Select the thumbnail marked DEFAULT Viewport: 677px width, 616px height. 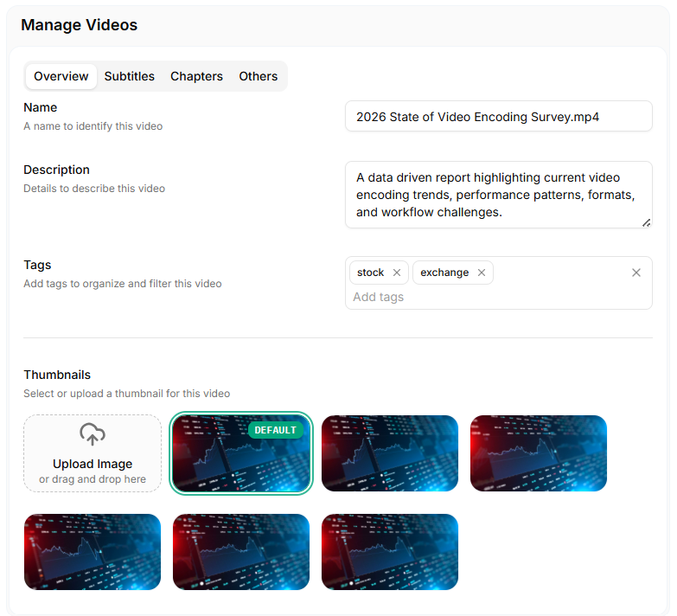pos(241,453)
